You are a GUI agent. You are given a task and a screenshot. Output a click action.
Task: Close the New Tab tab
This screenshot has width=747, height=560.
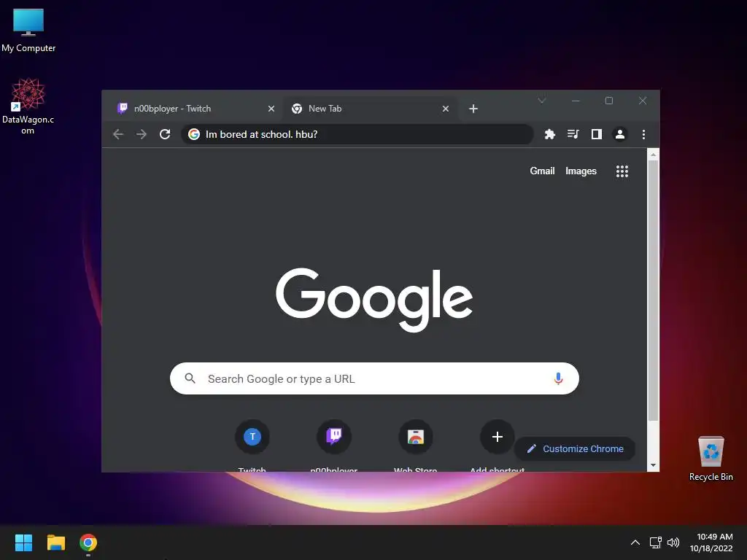pos(446,109)
